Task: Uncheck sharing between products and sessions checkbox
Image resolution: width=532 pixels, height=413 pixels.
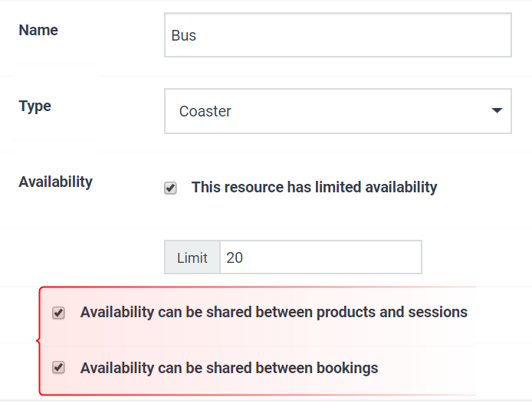Action: [x=58, y=313]
